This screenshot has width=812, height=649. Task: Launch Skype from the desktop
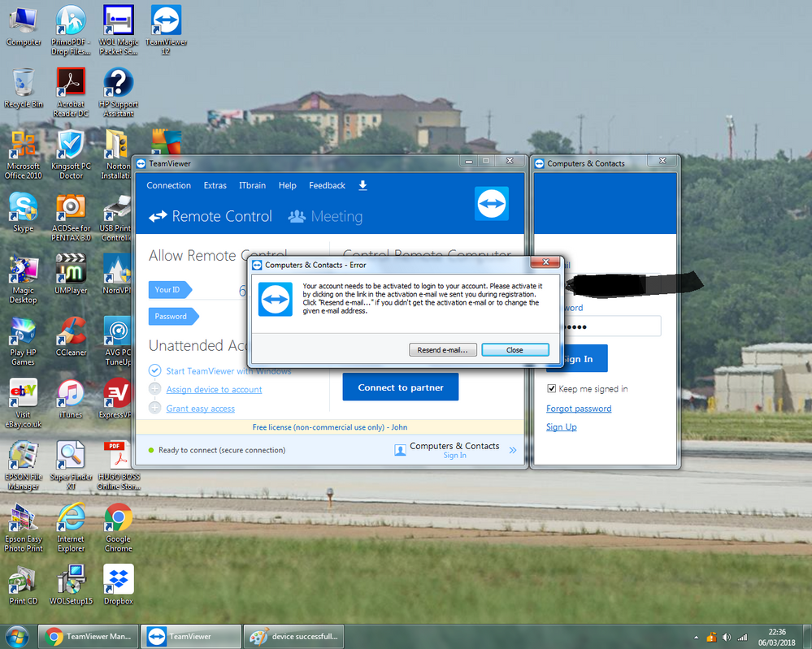24,212
